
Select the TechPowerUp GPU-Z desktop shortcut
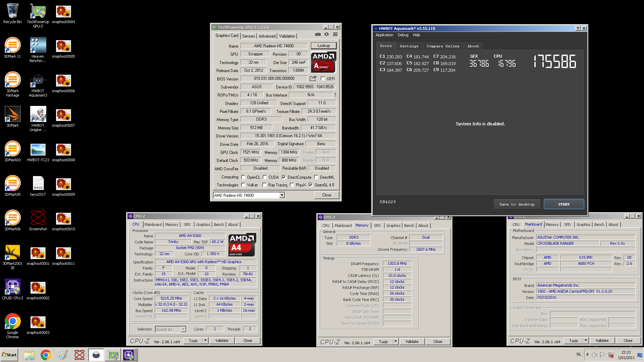tap(38, 16)
